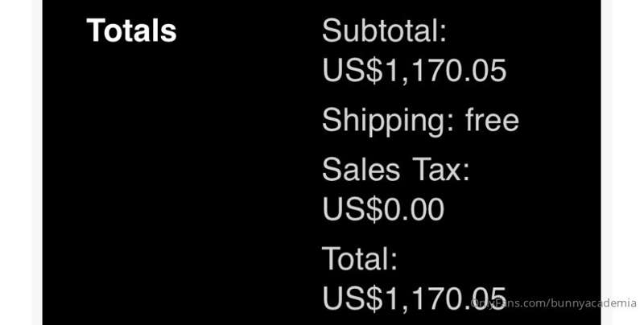Click the word free after Shipping

click(493, 120)
